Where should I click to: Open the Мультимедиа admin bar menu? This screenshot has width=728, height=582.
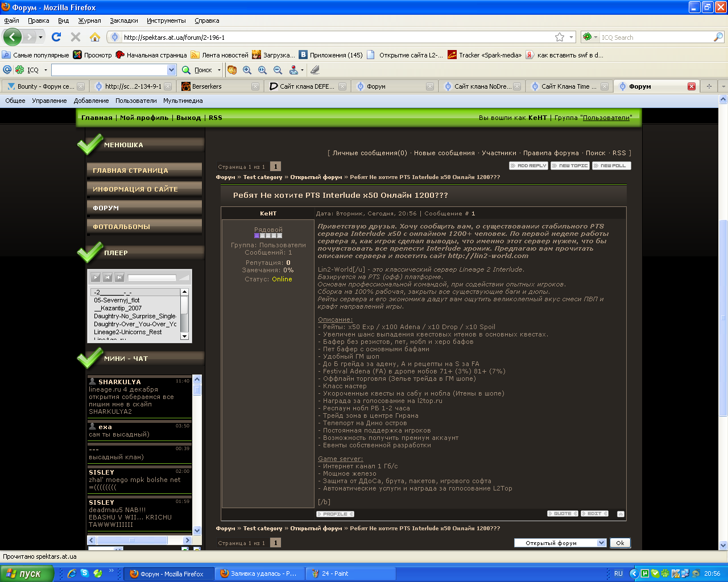point(183,101)
